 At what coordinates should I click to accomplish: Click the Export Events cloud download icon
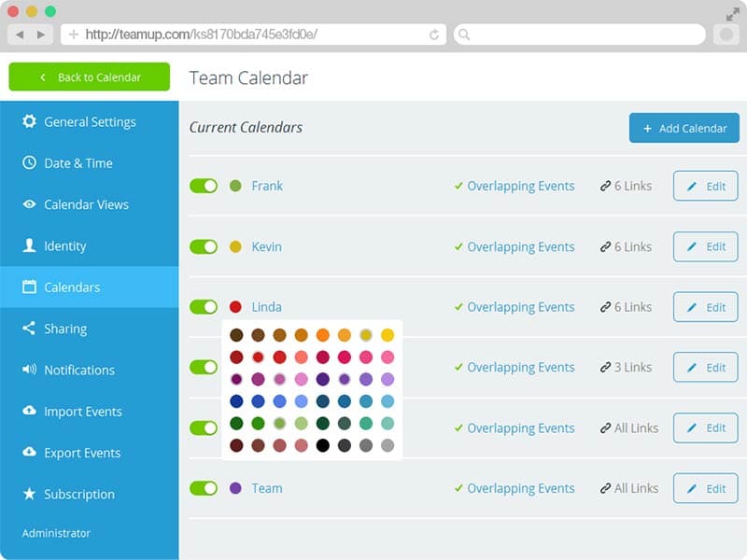coord(29,452)
